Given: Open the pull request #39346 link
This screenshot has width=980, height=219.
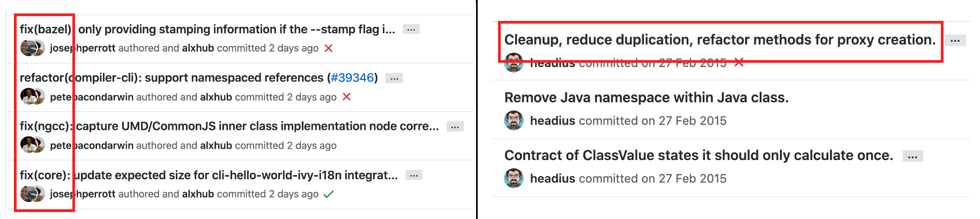Looking at the screenshot, I should (352, 78).
